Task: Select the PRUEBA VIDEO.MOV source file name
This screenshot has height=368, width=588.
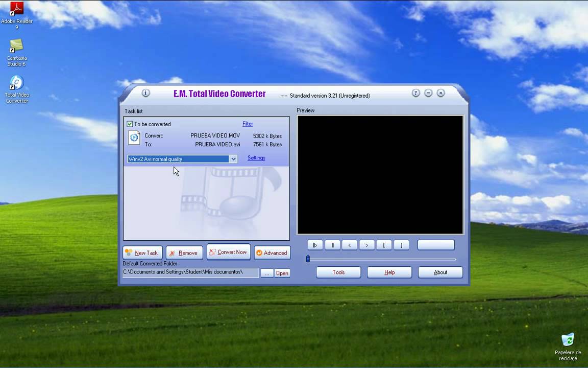Action: click(x=215, y=135)
